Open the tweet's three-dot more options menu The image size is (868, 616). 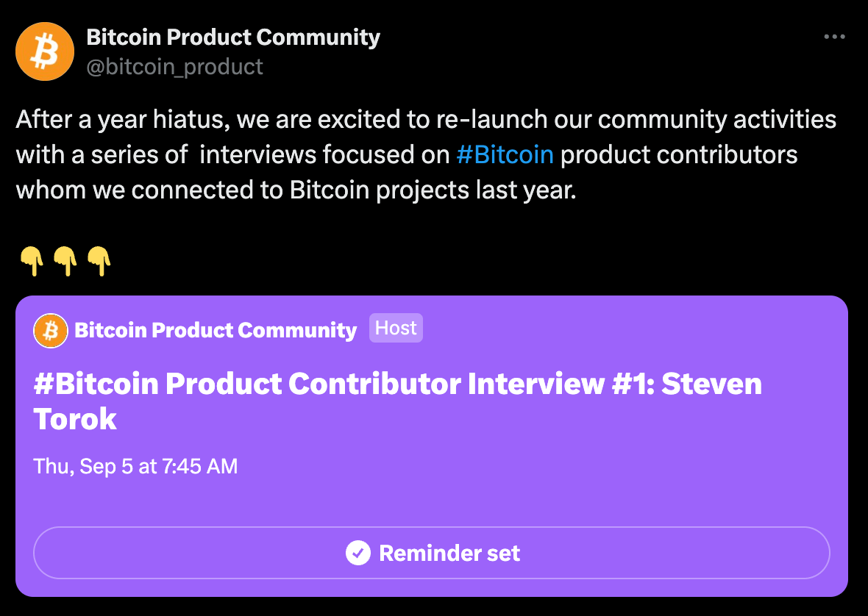tap(834, 37)
